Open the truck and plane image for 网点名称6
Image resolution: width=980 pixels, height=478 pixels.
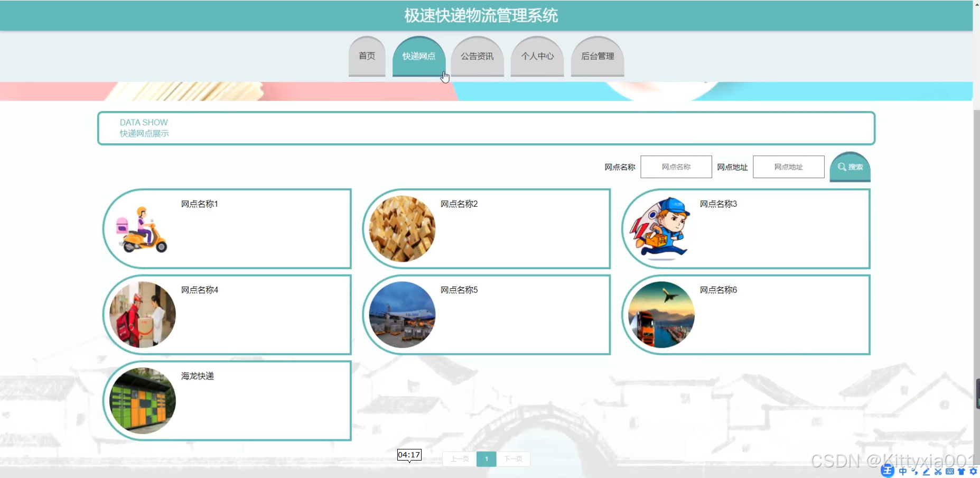tap(661, 315)
